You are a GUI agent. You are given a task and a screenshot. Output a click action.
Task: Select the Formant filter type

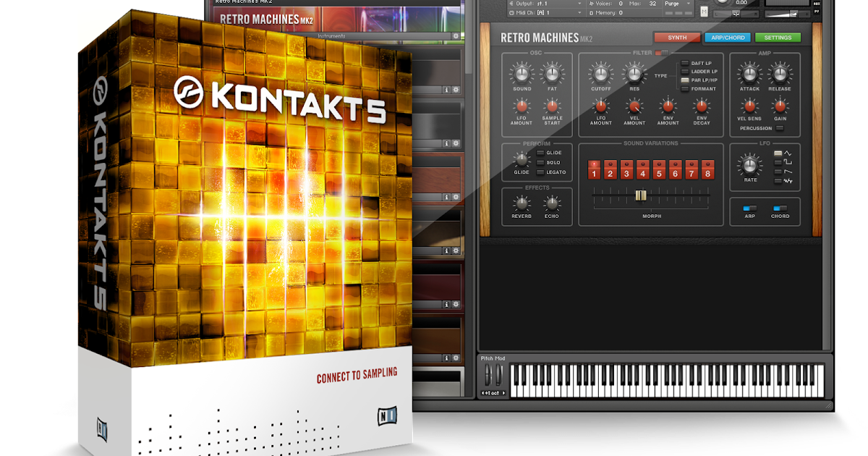685,89
